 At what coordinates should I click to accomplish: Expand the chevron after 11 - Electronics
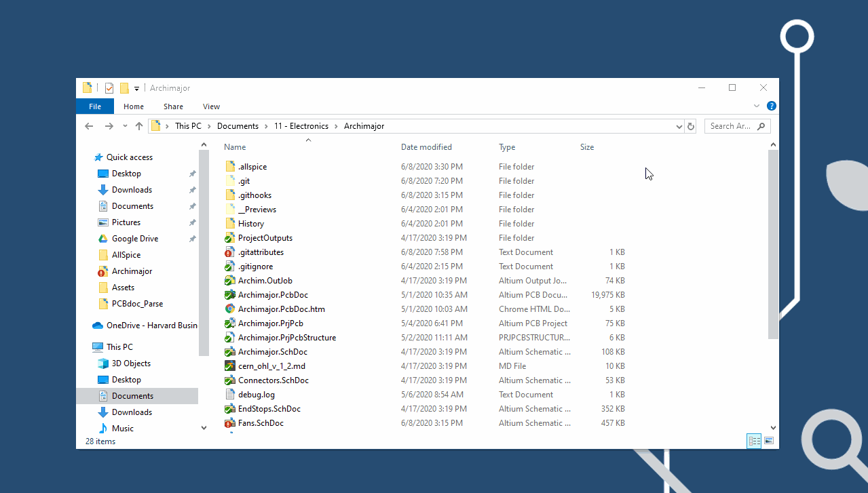[x=336, y=126]
